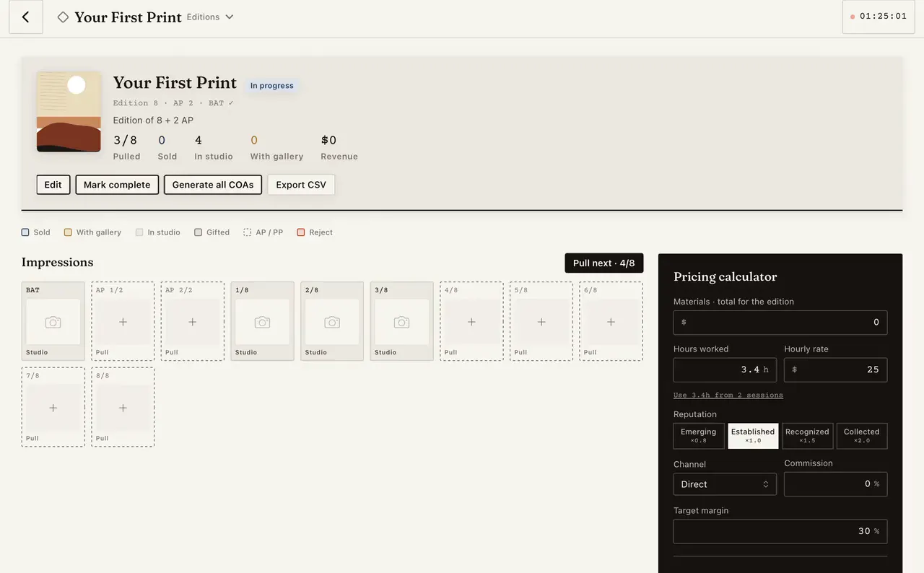The height and width of the screenshot is (573, 924).
Task: Toggle the AP / PP legend filter
Action: click(263, 232)
